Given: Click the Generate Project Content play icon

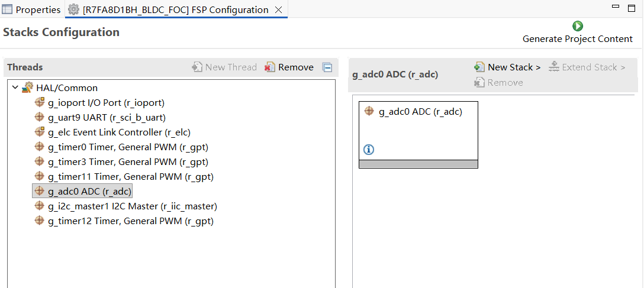Looking at the screenshot, I should click(578, 26).
